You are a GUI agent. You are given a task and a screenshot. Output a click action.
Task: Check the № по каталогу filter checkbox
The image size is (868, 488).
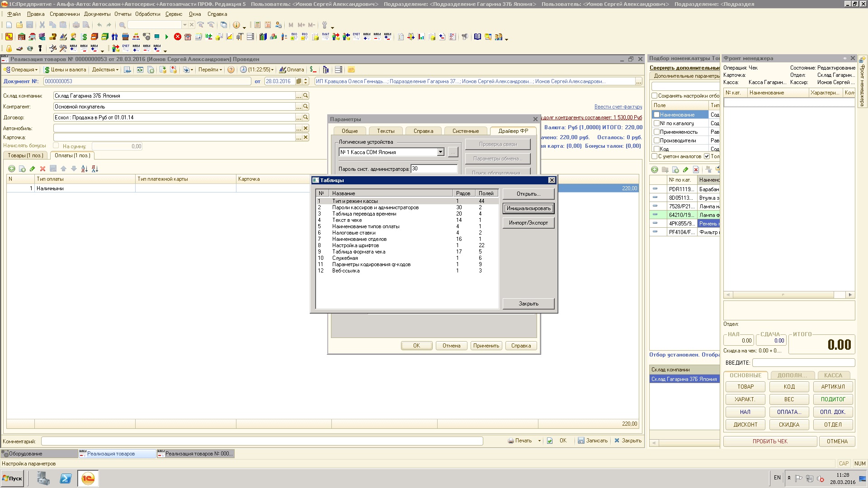click(656, 123)
